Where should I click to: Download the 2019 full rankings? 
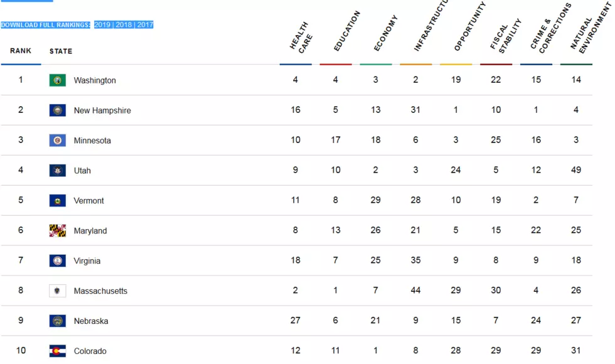point(102,24)
